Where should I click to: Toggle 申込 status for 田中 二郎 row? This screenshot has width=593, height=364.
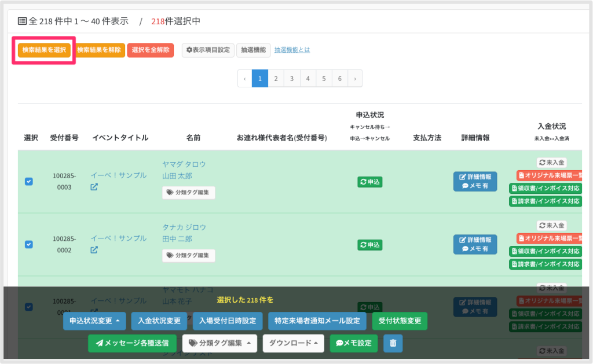[370, 245]
